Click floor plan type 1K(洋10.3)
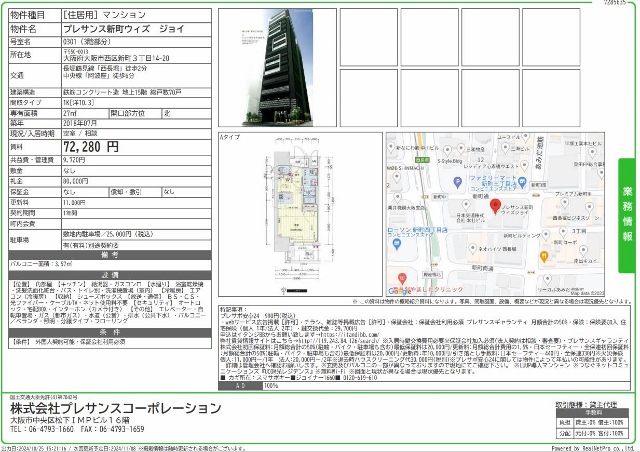This screenshot has height=452, width=640. [78, 103]
